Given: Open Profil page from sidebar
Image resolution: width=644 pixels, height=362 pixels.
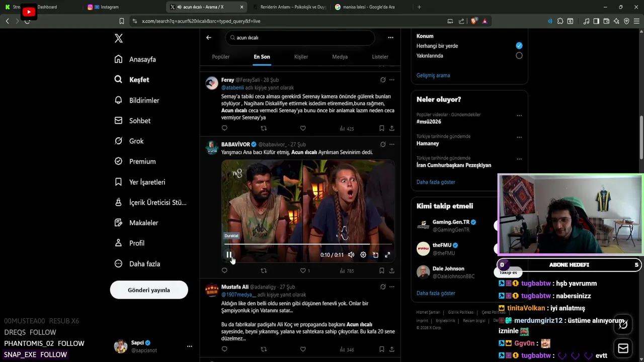Looking at the screenshot, I should point(129,243).
